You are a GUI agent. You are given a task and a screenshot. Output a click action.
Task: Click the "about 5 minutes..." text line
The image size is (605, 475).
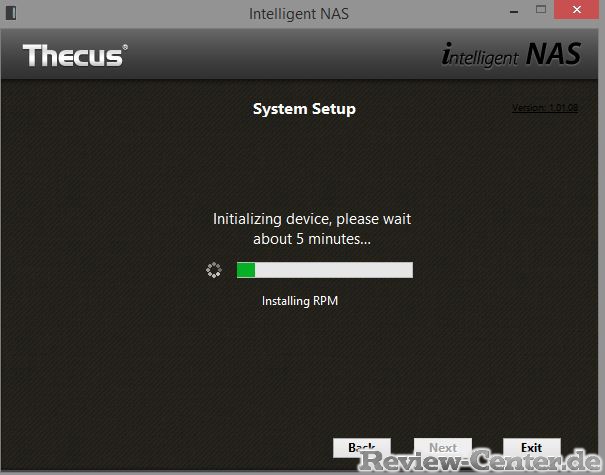pos(312,239)
